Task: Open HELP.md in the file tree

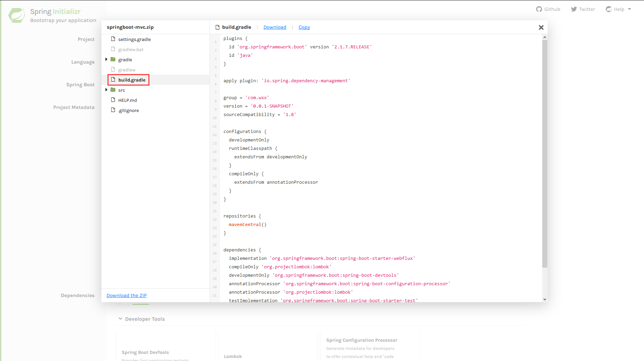Action: pos(127,100)
